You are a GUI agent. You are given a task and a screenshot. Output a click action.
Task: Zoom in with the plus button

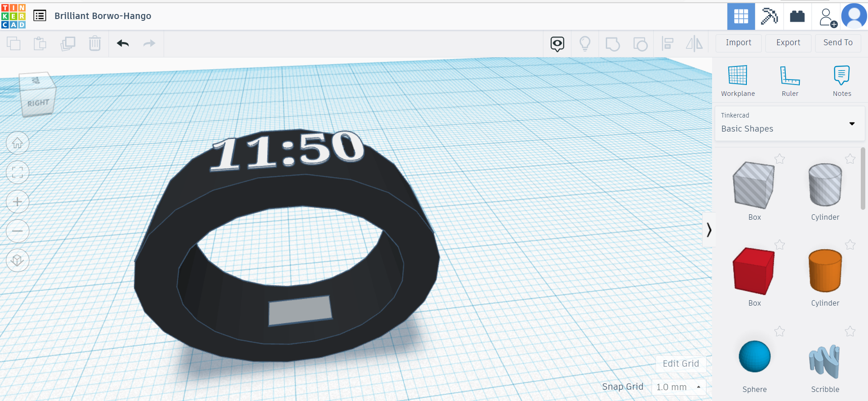(18, 202)
